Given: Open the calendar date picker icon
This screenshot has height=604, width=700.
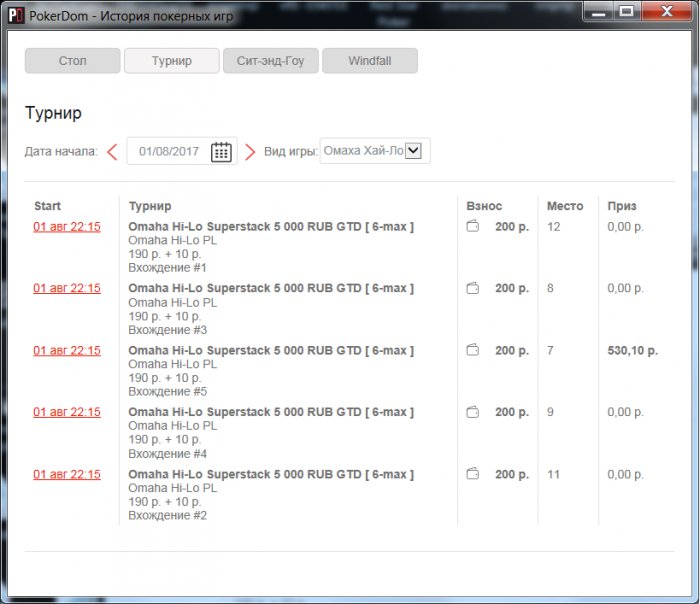Looking at the screenshot, I should click(x=221, y=152).
